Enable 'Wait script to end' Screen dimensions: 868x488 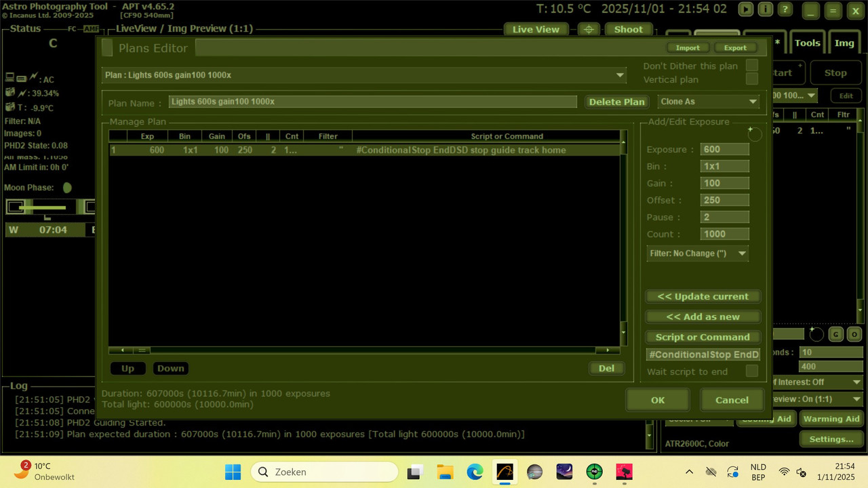[752, 371]
